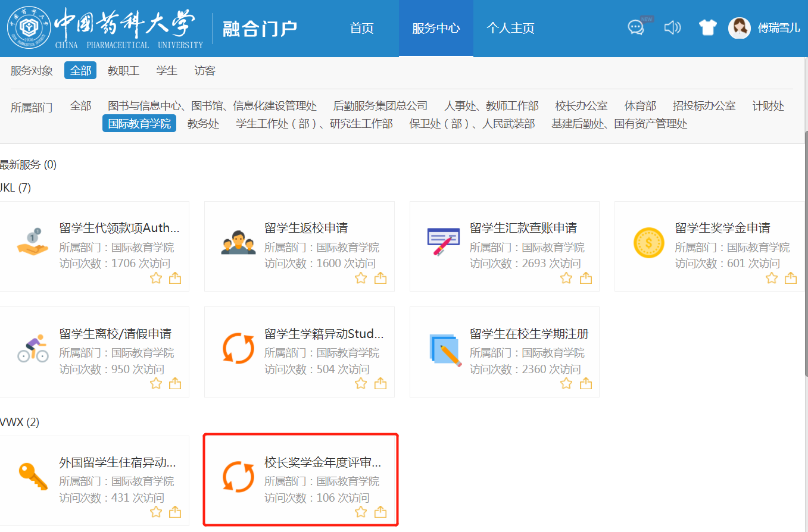Viewport: 808px width, 532px height.
Task: Click the gold coin icon for 留学生奖学金申请
Action: (648, 243)
